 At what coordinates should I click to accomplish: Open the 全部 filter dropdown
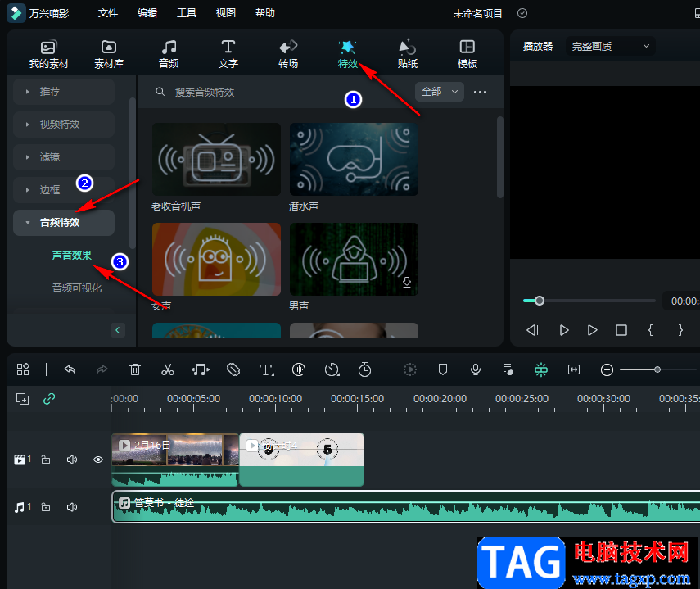coord(439,92)
